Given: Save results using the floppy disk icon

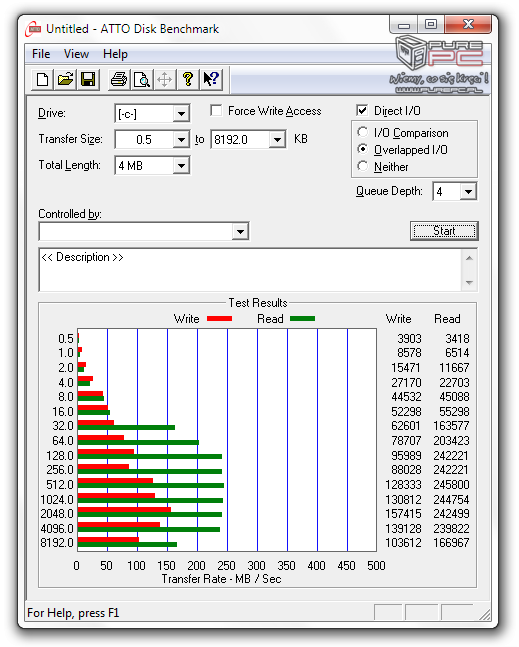Looking at the screenshot, I should [88, 79].
